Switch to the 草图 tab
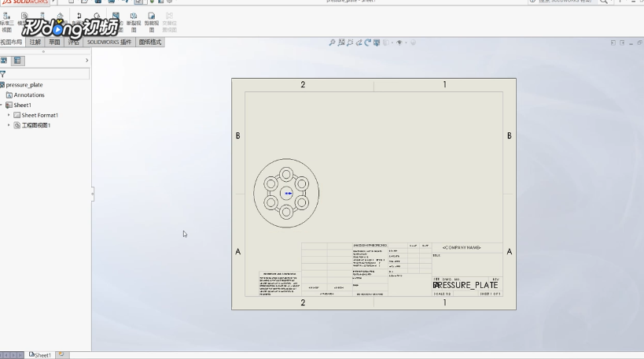This screenshot has width=644, height=359. click(54, 42)
